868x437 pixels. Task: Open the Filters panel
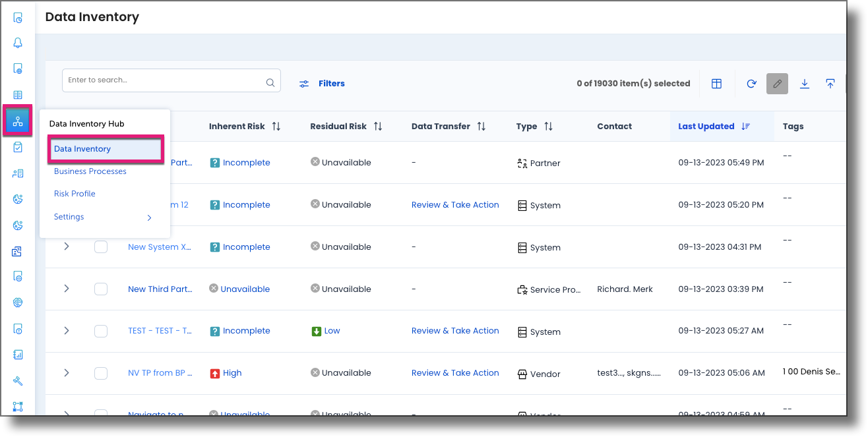click(323, 83)
